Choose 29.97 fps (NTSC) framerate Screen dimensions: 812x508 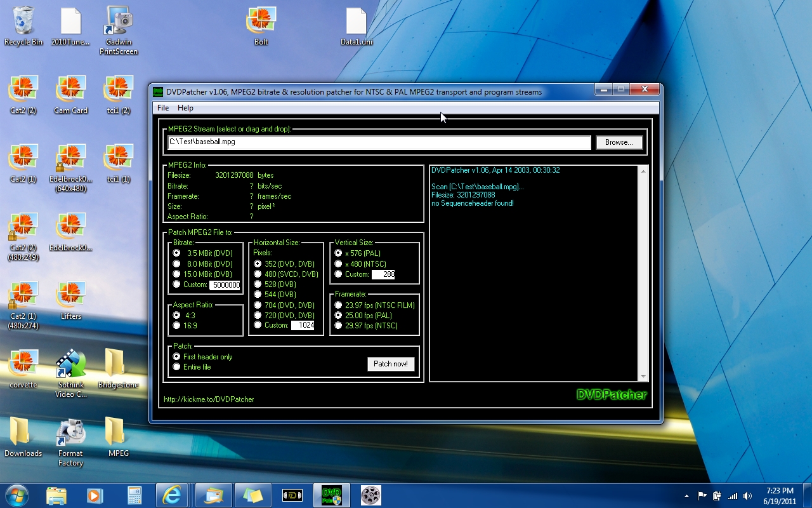pos(339,325)
